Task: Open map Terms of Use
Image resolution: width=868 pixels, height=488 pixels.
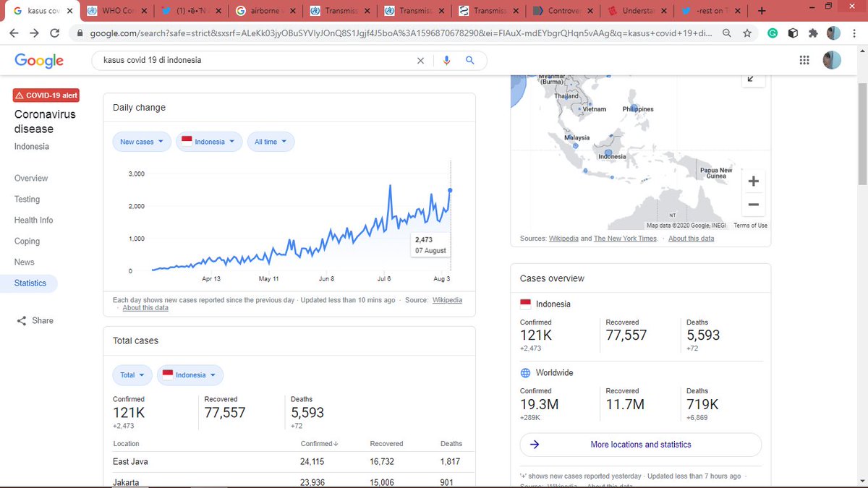Action: click(750, 226)
